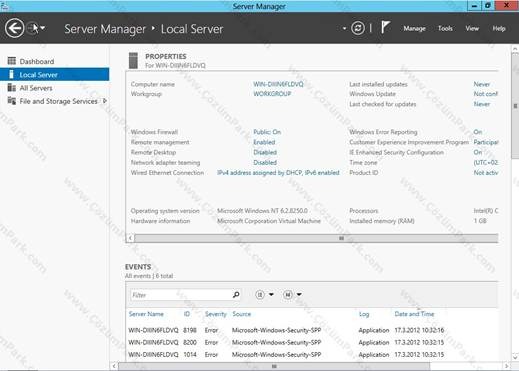The height and width of the screenshot is (371, 519).
Task: Click Product ID Not activated link
Action: pos(486,173)
